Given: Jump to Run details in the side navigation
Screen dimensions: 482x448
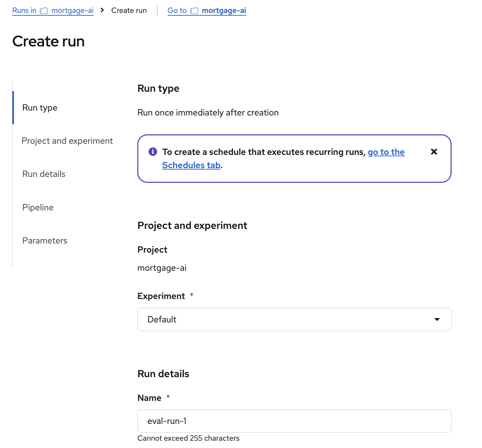Looking at the screenshot, I should click(44, 174).
